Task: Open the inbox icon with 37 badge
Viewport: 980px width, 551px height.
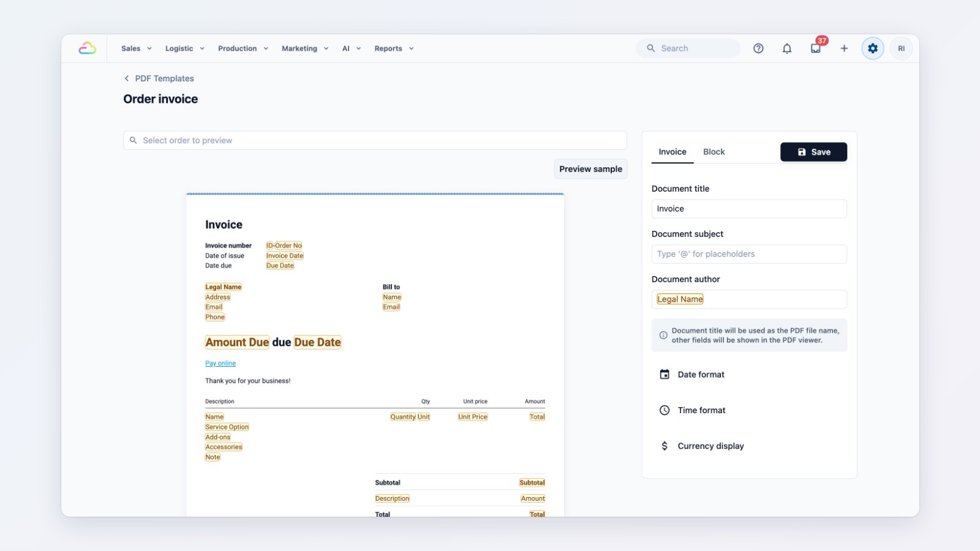Action: pyautogui.click(x=816, y=48)
